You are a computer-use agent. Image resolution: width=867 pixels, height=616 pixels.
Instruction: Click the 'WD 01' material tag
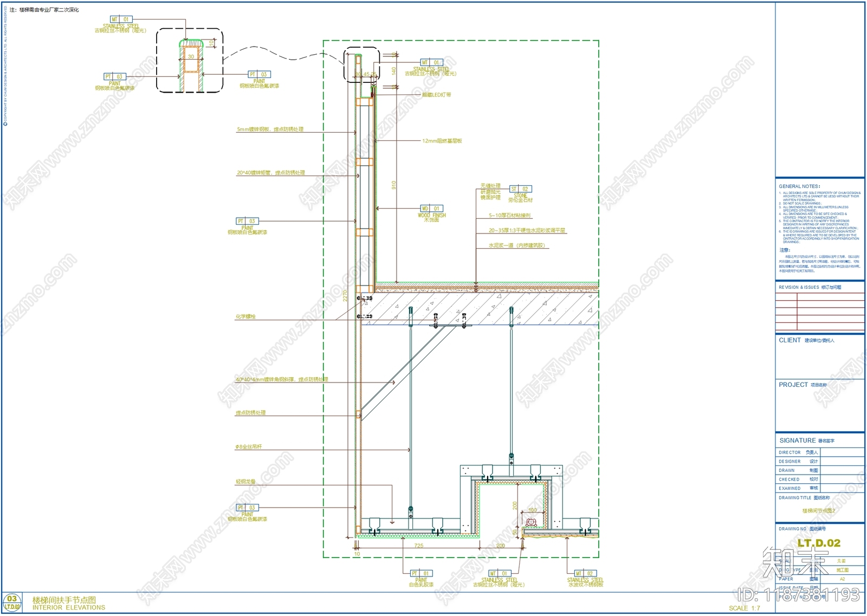pos(431,209)
